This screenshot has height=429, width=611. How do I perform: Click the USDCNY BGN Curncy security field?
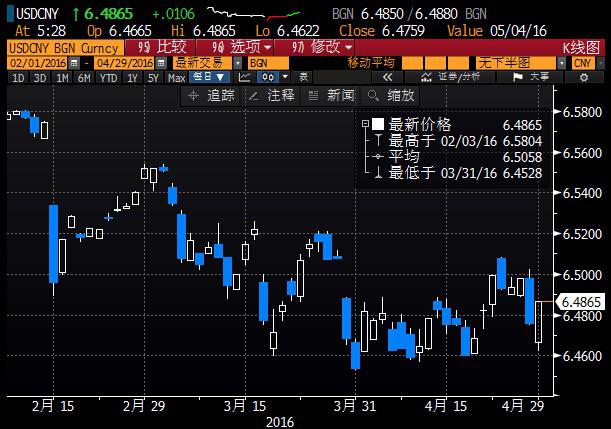pos(64,48)
